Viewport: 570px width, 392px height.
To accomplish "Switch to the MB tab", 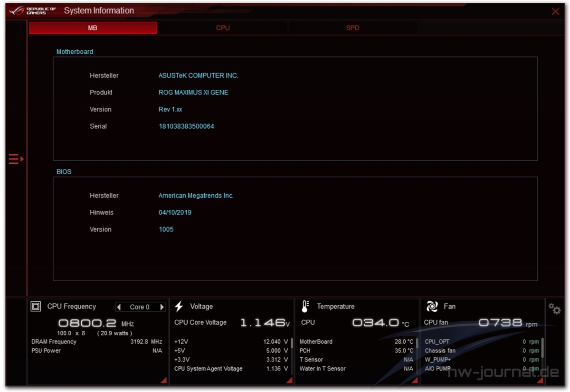I will click(x=93, y=28).
